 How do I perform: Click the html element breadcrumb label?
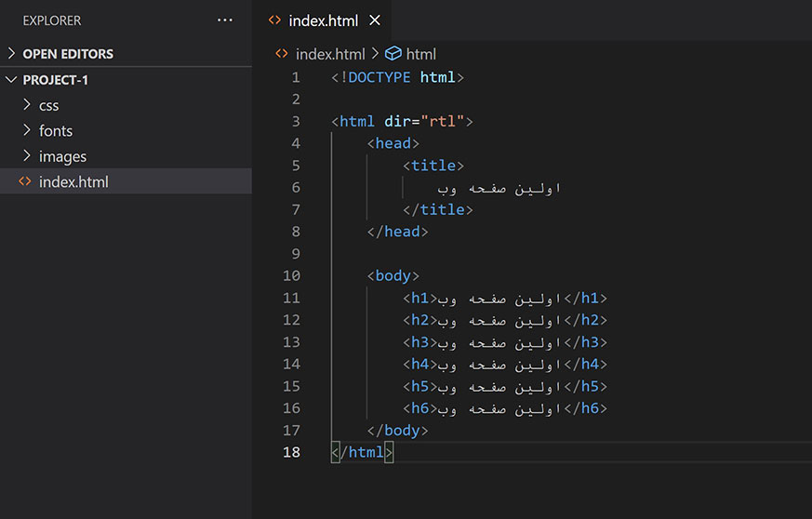pyautogui.click(x=420, y=54)
